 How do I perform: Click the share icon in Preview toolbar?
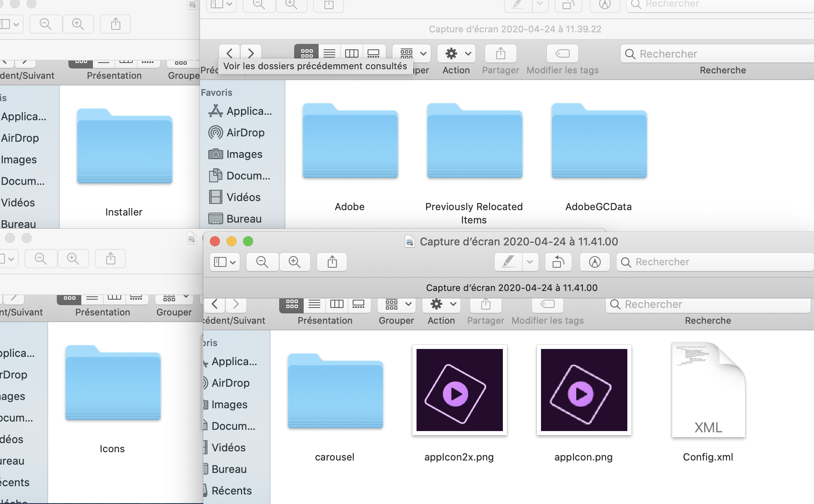pyautogui.click(x=332, y=262)
